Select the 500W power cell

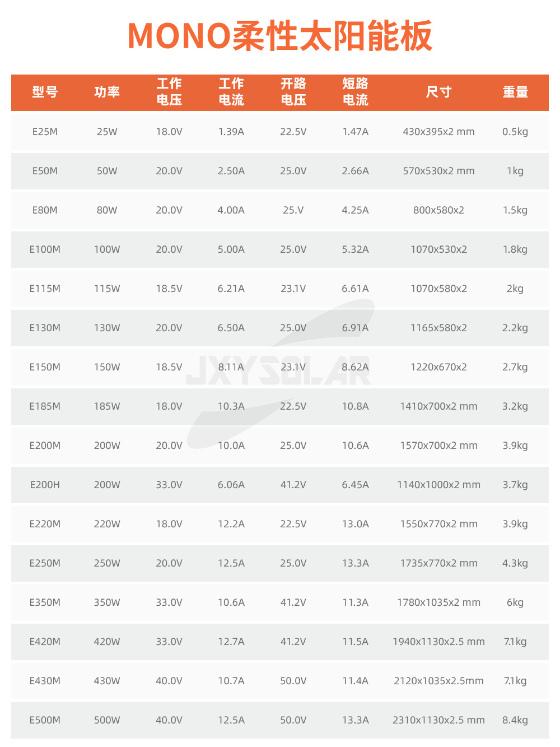pyautogui.click(x=107, y=720)
